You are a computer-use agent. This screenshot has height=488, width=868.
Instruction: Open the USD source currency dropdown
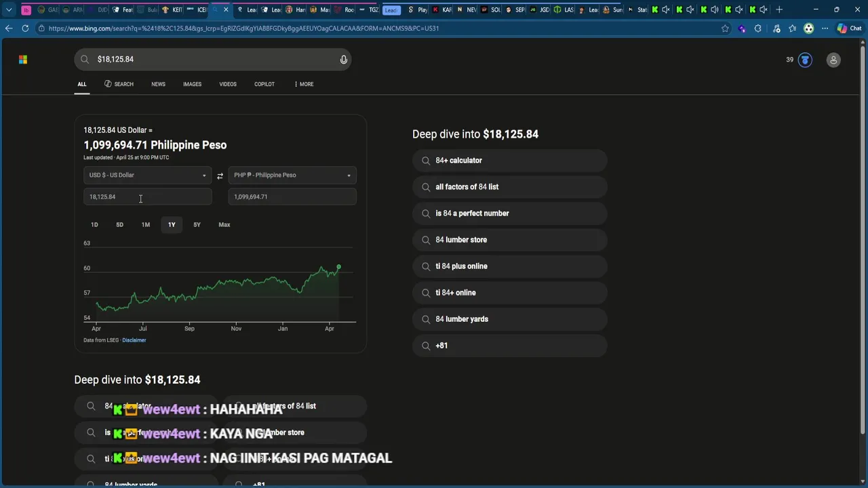(x=148, y=175)
